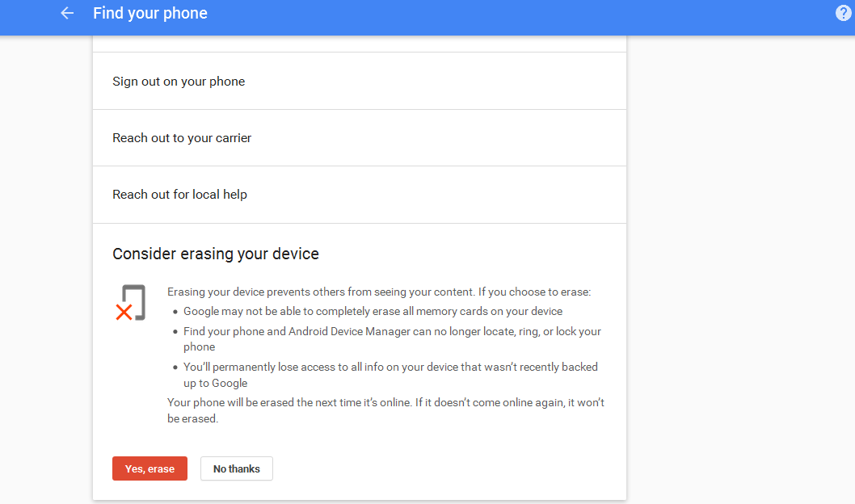Click the bullet text about memory cards

click(x=373, y=311)
